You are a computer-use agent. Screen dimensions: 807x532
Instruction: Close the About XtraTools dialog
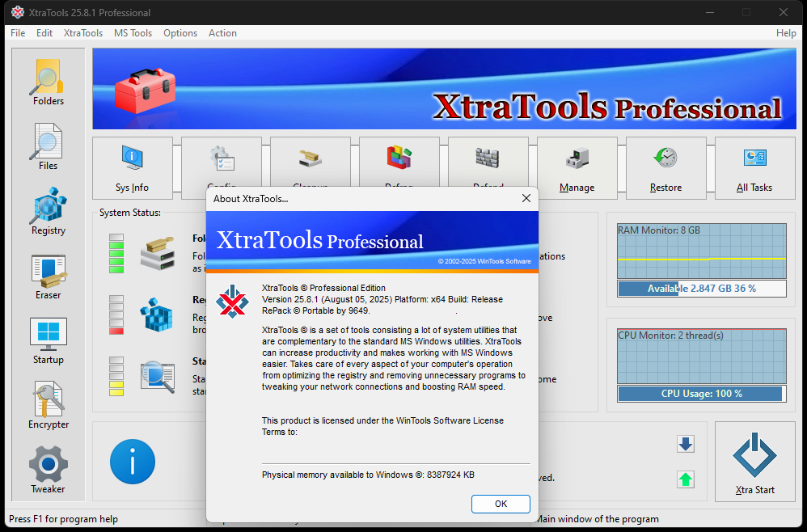[x=526, y=198]
